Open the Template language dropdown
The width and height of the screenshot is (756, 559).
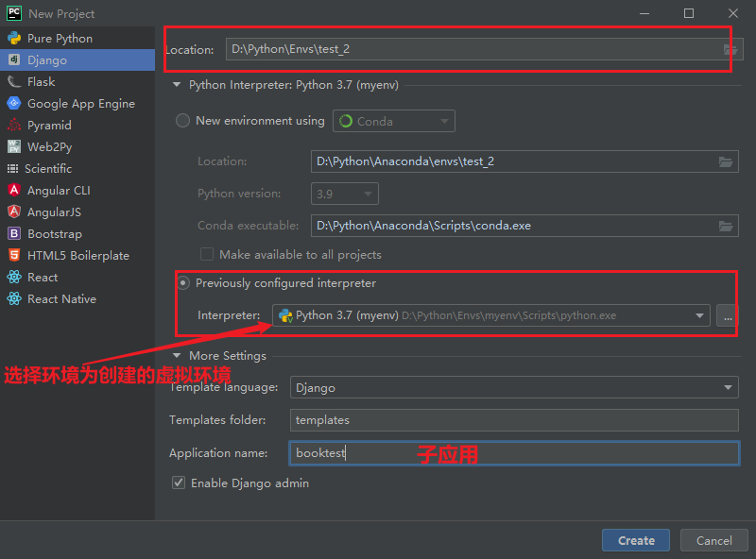click(514, 387)
